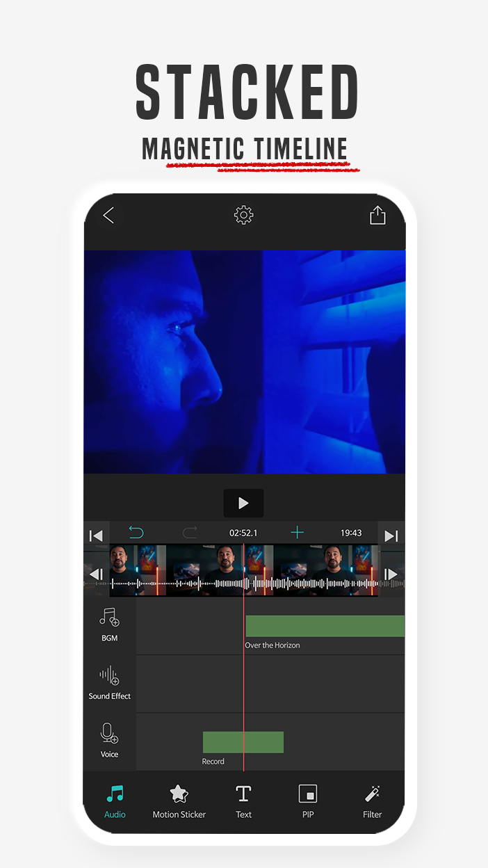
Task: Open the Filter tab
Action: [x=373, y=802]
